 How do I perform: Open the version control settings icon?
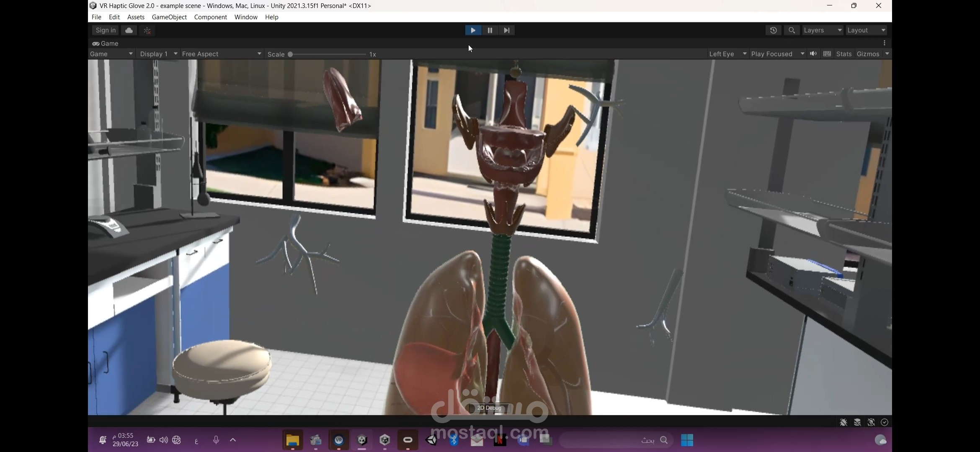coord(147,30)
